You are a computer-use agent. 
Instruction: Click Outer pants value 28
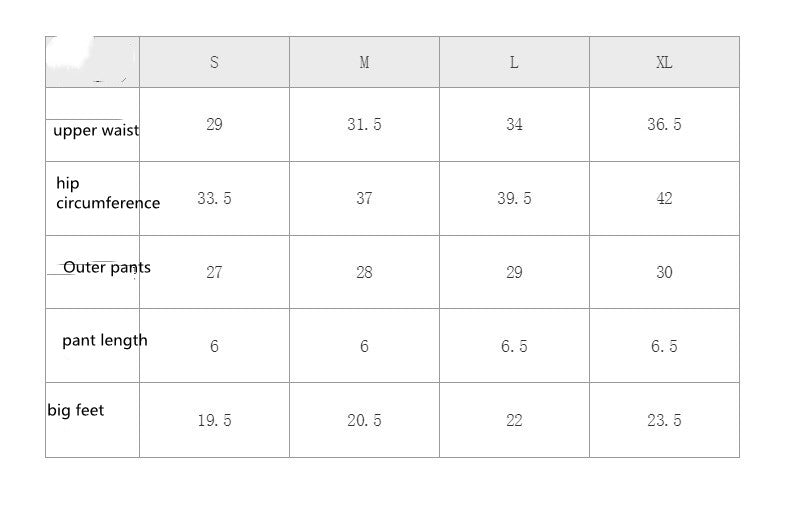[364, 273]
